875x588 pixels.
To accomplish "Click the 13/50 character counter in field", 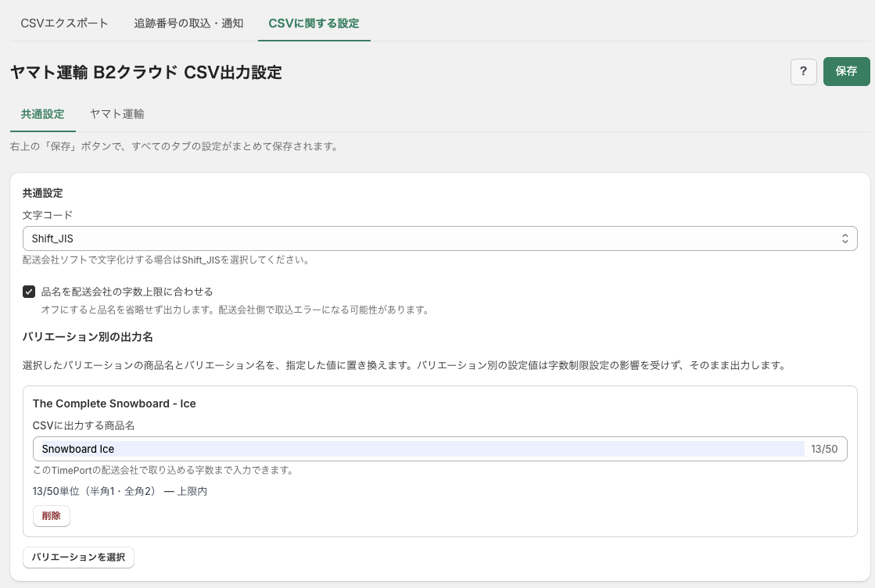I will 824,449.
